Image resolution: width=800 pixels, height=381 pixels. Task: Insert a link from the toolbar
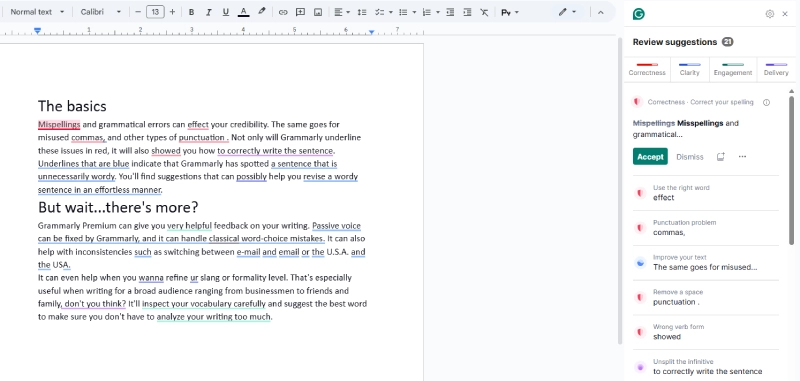point(283,12)
